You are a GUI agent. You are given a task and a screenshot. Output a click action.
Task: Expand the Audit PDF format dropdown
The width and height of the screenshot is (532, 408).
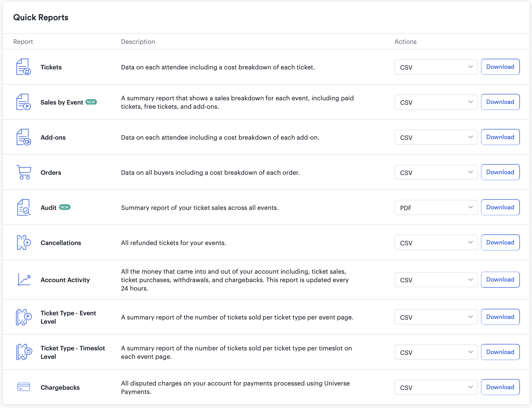(x=436, y=207)
